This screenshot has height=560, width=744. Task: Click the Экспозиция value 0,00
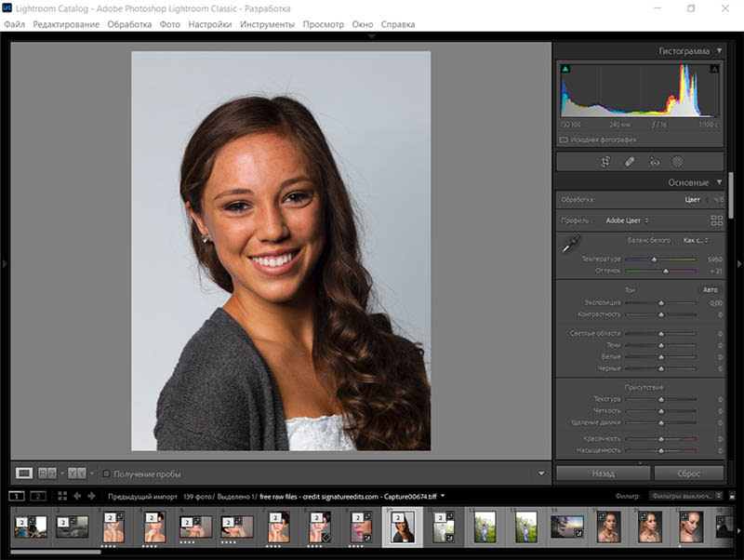tap(716, 302)
